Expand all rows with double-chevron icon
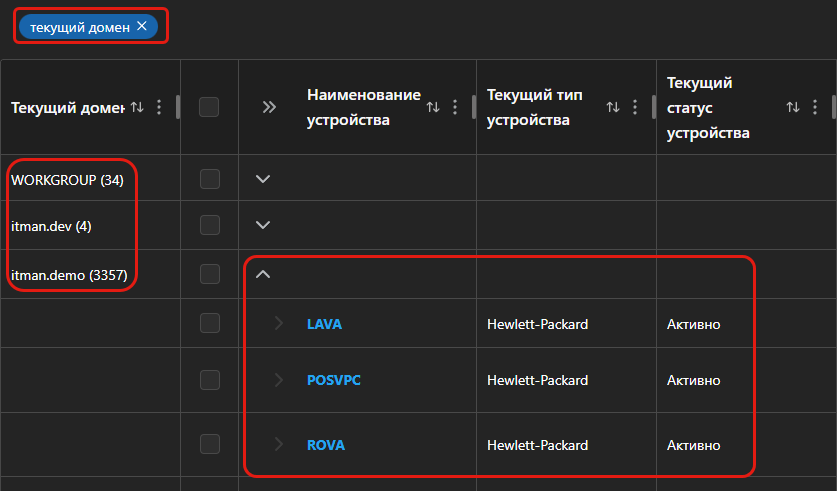Image resolution: width=837 pixels, height=491 pixels. tap(268, 107)
